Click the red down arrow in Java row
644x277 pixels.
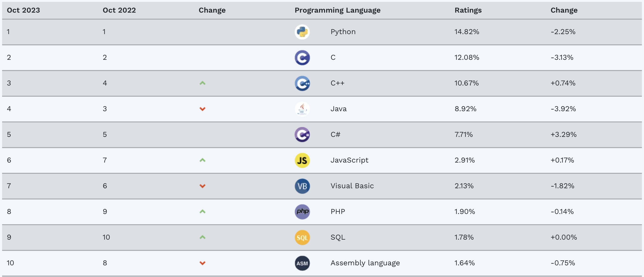coord(202,109)
